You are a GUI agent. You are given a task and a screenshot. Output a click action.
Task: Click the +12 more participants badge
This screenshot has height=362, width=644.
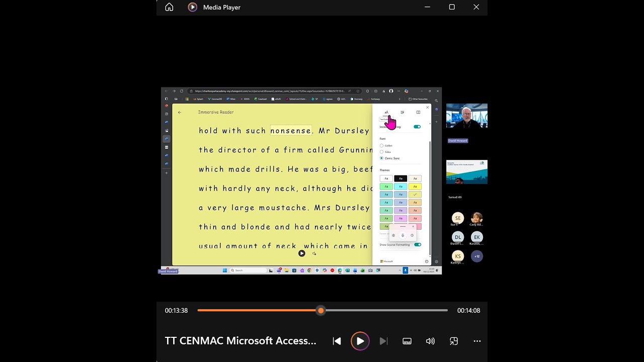click(477, 256)
